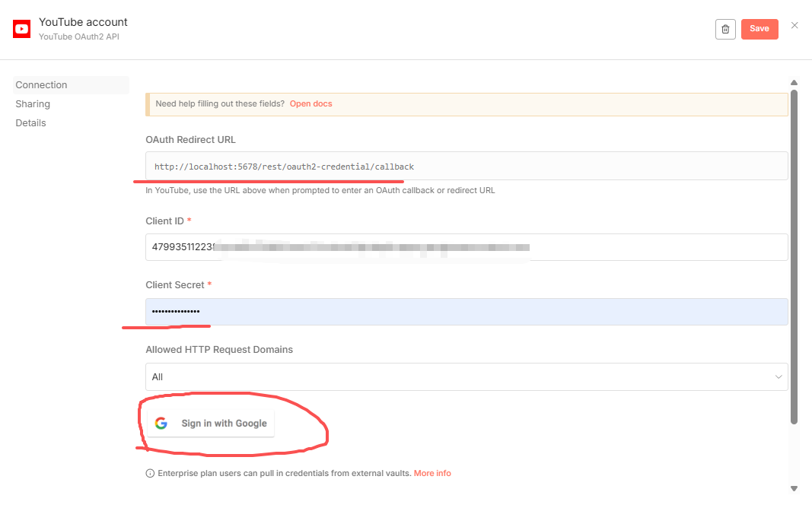
Task: Click the scrollbar down arrow
Action: tap(794, 488)
